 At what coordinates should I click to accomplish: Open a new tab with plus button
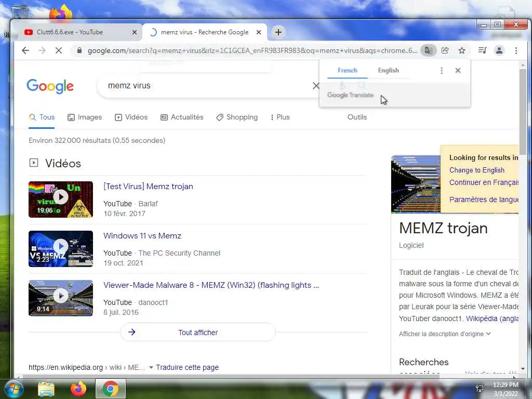pos(278,32)
